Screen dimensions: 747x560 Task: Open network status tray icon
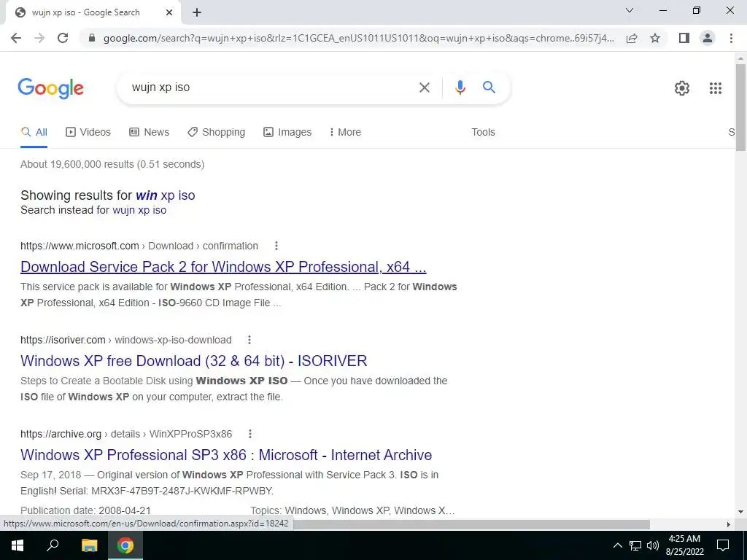pos(635,545)
